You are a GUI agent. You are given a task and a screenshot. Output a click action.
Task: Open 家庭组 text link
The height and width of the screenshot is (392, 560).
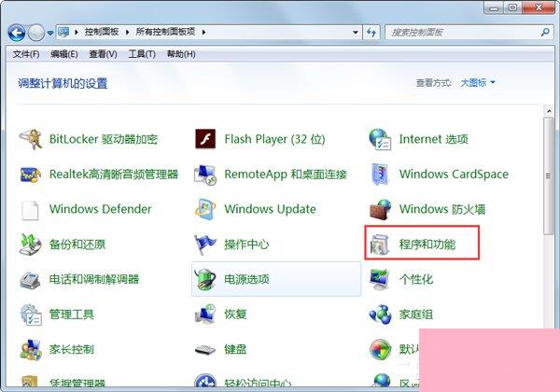pyautogui.click(x=415, y=315)
